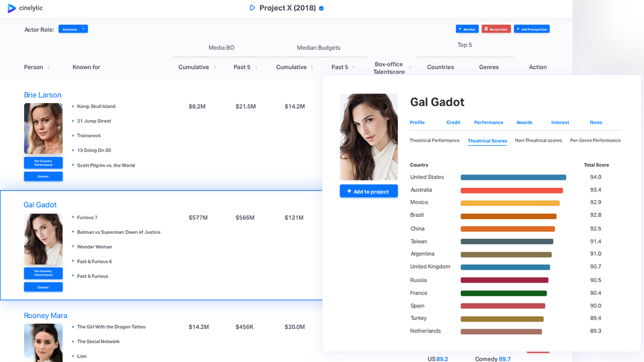Click Gal Gadot's large profile photo

pos(369,137)
